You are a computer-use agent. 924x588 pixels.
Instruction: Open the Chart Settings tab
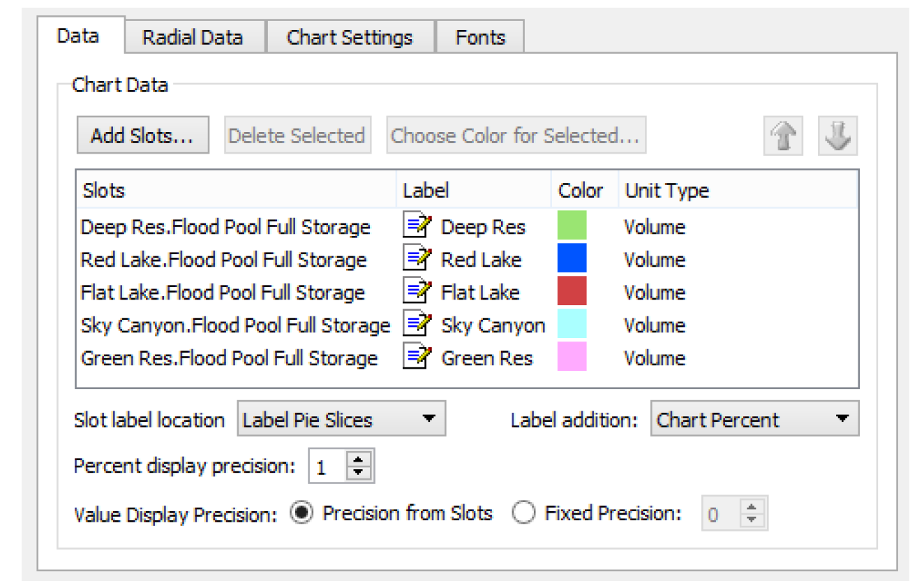350,37
